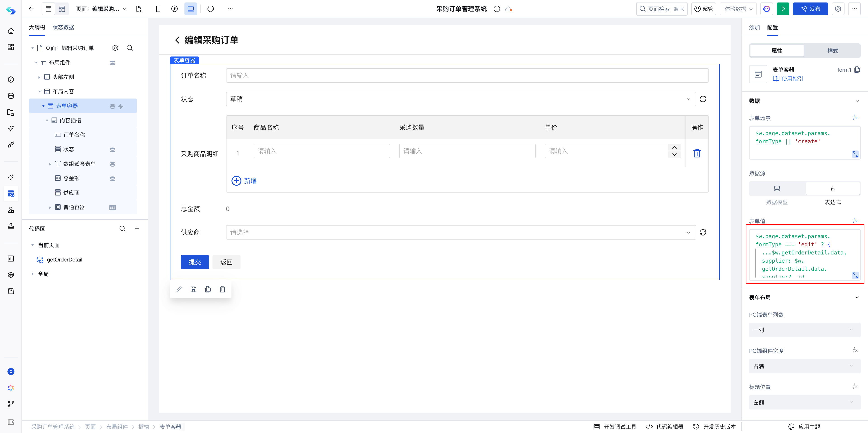Select 表达式 data source option
Viewport: 868px width, 433px height.
point(833,188)
